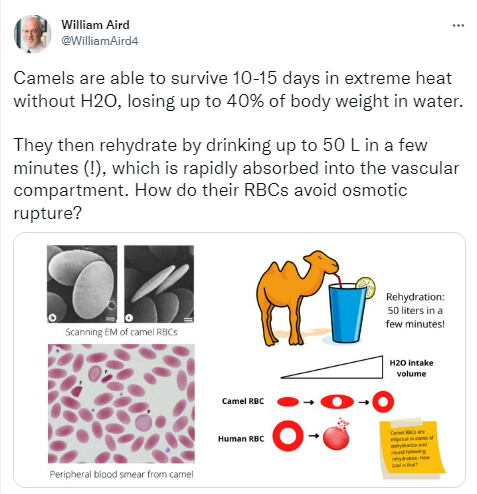Viewport: 477px width, 494px height.
Task: Click the tweet text about camels surviving heat
Action: click(x=238, y=90)
